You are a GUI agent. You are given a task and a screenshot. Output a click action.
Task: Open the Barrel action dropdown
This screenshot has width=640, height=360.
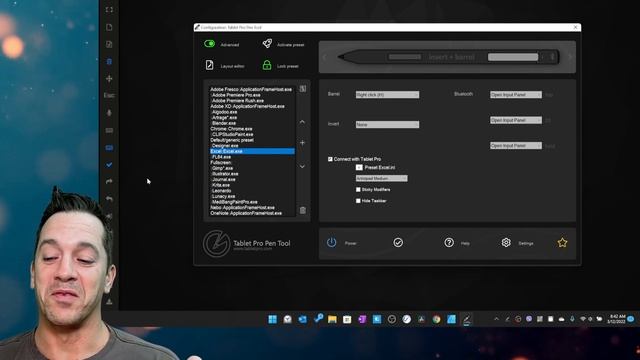[387, 95]
